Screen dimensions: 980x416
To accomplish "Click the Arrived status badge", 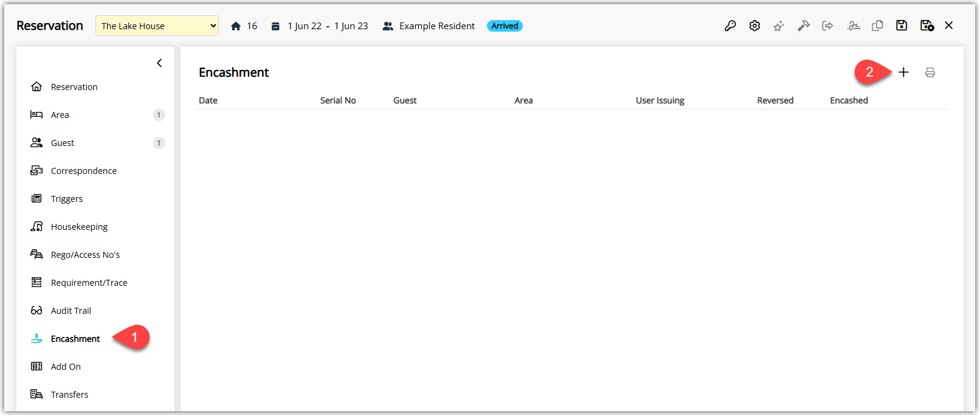I will click(505, 26).
